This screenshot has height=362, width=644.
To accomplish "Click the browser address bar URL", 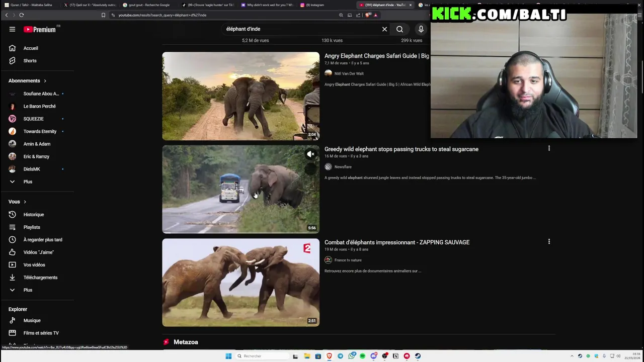I will coord(162,15).
